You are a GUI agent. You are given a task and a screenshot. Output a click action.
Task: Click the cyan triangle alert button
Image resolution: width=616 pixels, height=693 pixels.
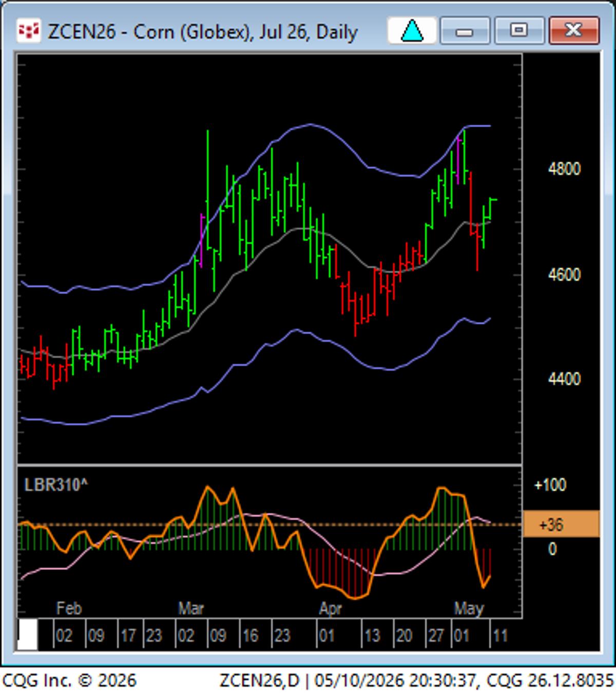click(412, 31)
